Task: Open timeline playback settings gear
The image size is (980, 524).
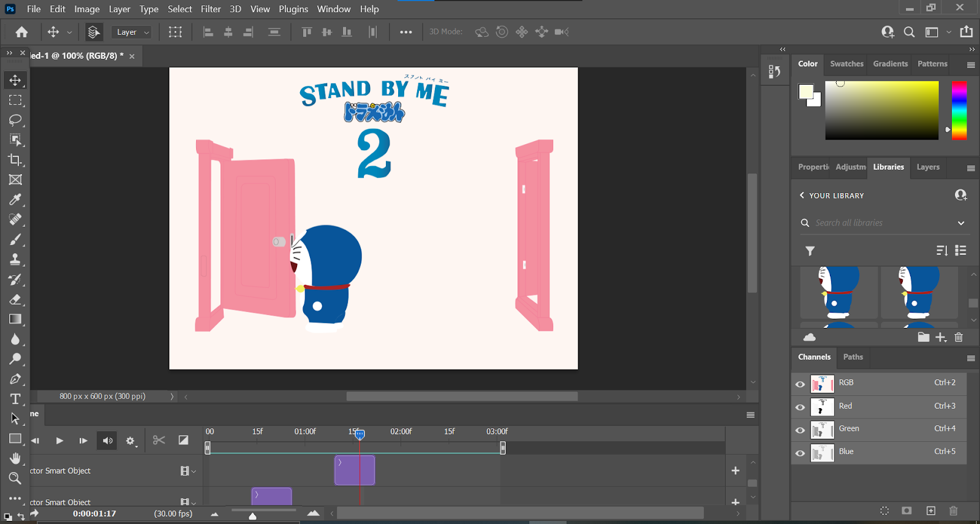Action: pos(130,441)
